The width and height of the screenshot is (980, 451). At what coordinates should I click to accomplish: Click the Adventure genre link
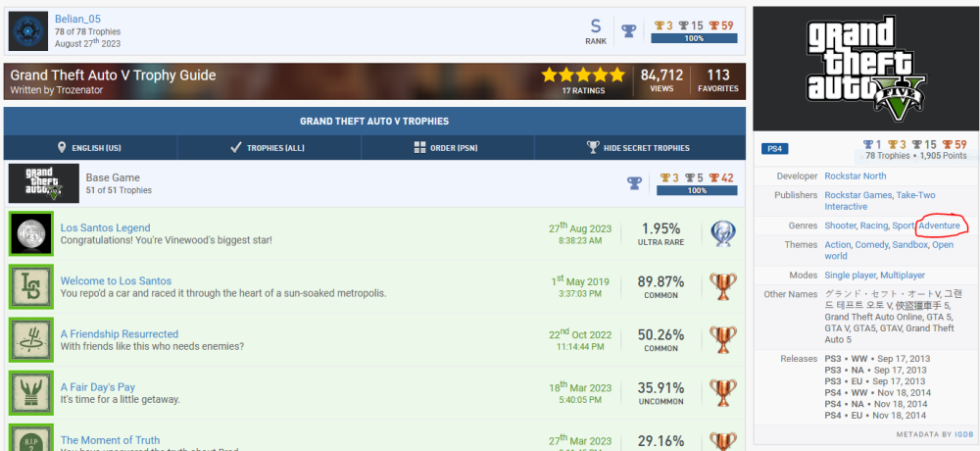tap(939, 225)
